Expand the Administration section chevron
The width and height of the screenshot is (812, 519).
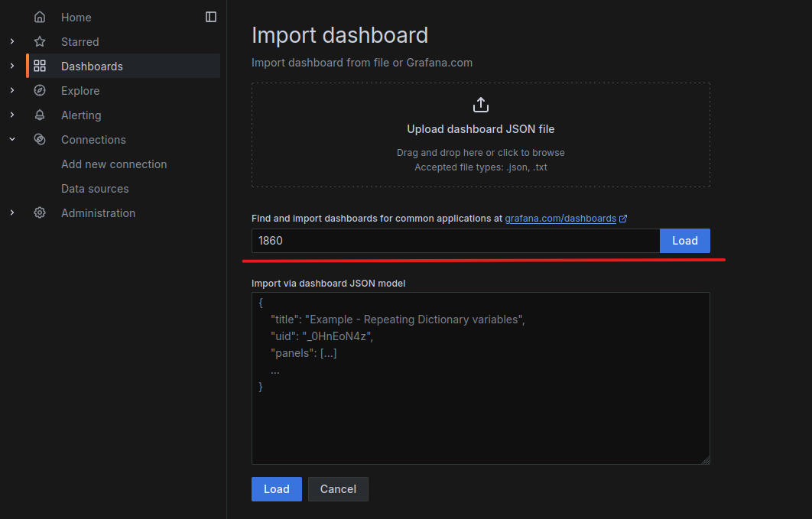click(12, 213)
